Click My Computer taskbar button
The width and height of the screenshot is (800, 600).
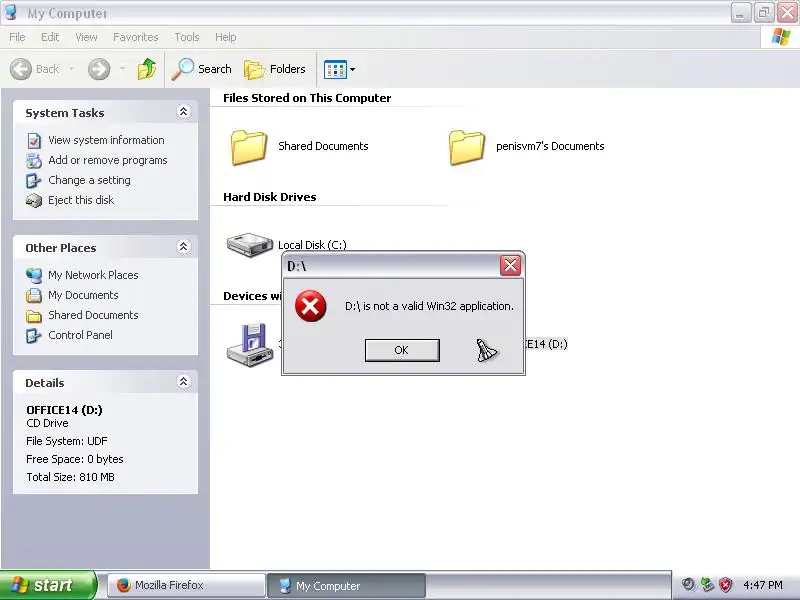tap(346, 585)
